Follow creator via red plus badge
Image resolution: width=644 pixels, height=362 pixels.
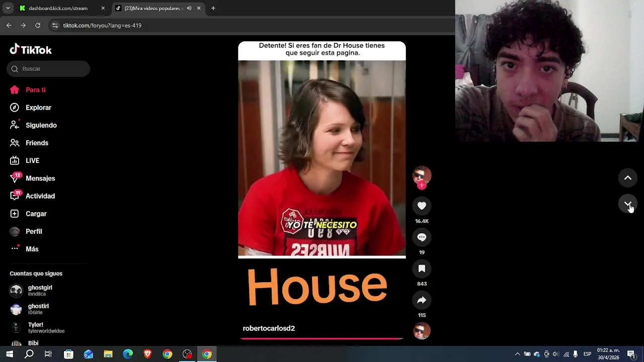(422, 185)
